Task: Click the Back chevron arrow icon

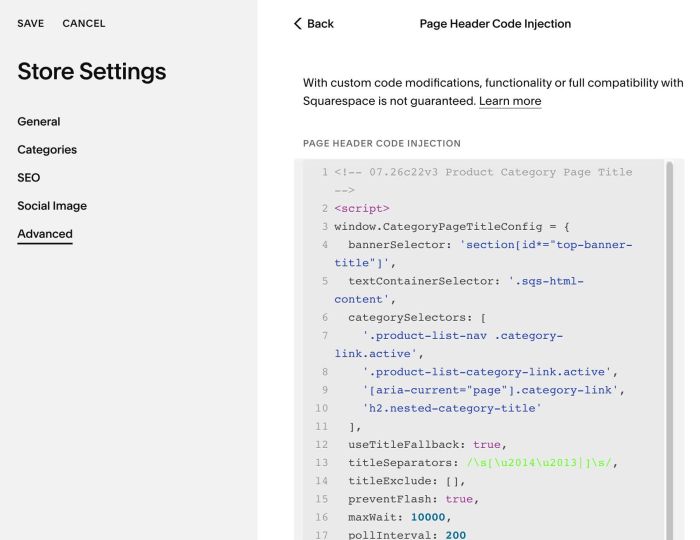Action: [298, 24]
